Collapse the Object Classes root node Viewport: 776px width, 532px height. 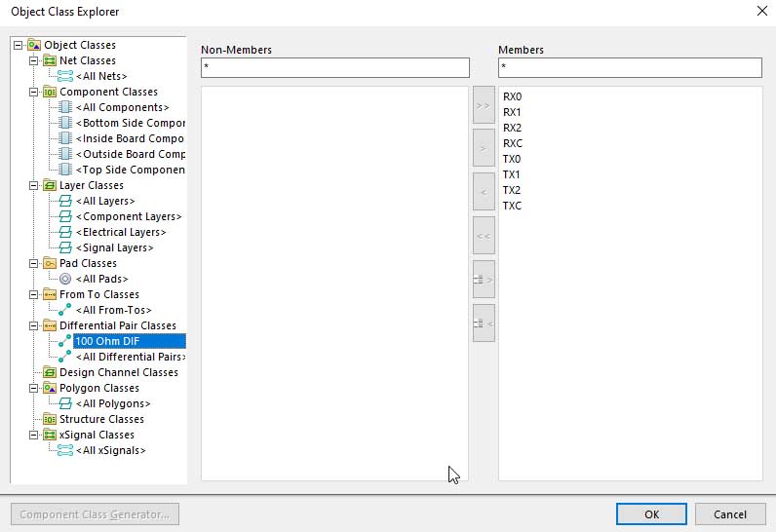tap(19, 45)
